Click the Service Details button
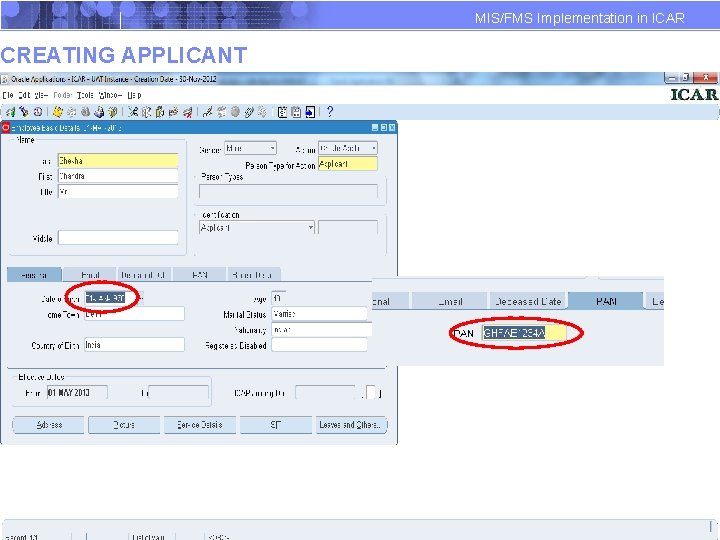 [x=200, y=425]
